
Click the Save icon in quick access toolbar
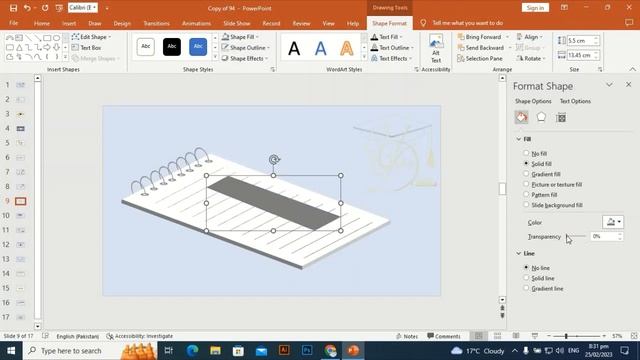(13, 8)
